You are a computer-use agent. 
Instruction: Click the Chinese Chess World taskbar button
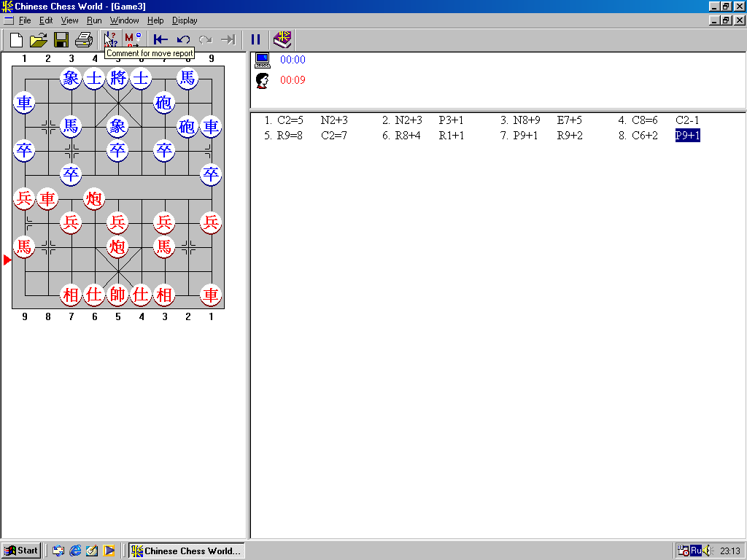tap(186, 551)
